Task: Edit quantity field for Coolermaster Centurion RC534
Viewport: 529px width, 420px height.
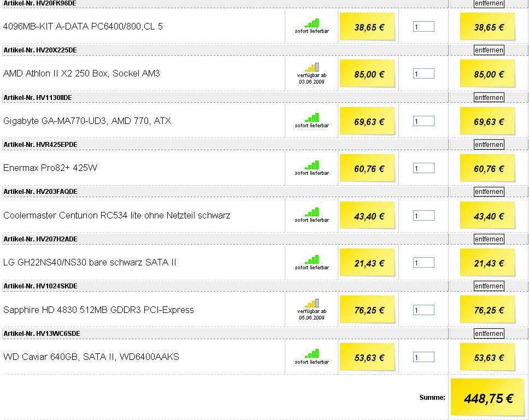Action: pyautogui.click(x=424, y=216)
